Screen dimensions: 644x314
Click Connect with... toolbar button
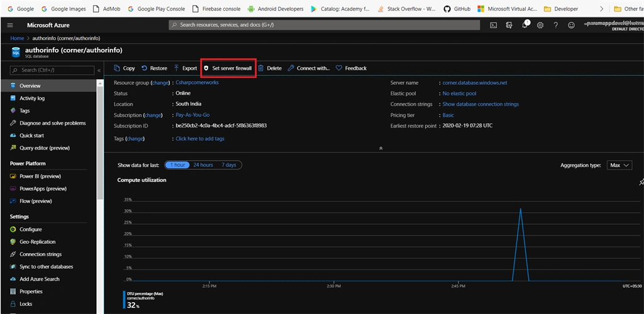(308, 68)
